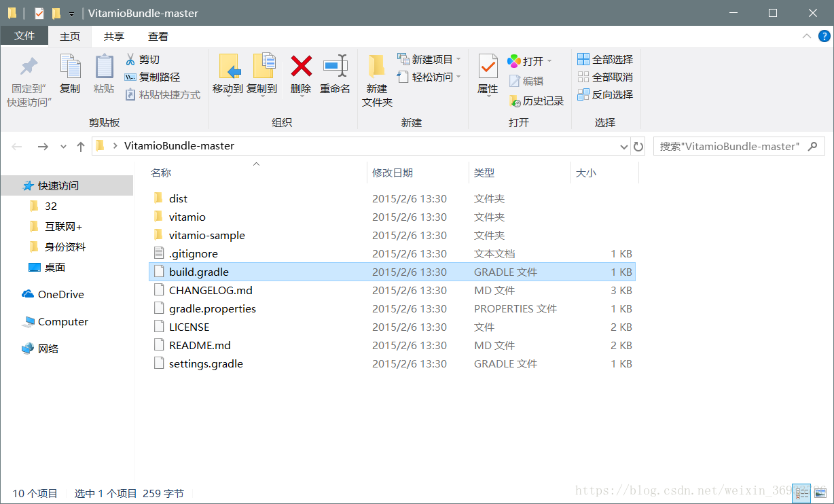Switch to Home (主页) tab
The width and height of the screenshot is (834, 504).
tap(70, 36)
